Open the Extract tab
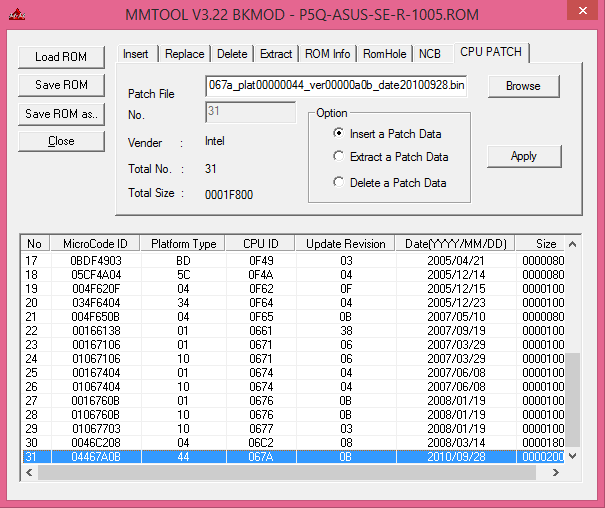 (x=276, y=54)
